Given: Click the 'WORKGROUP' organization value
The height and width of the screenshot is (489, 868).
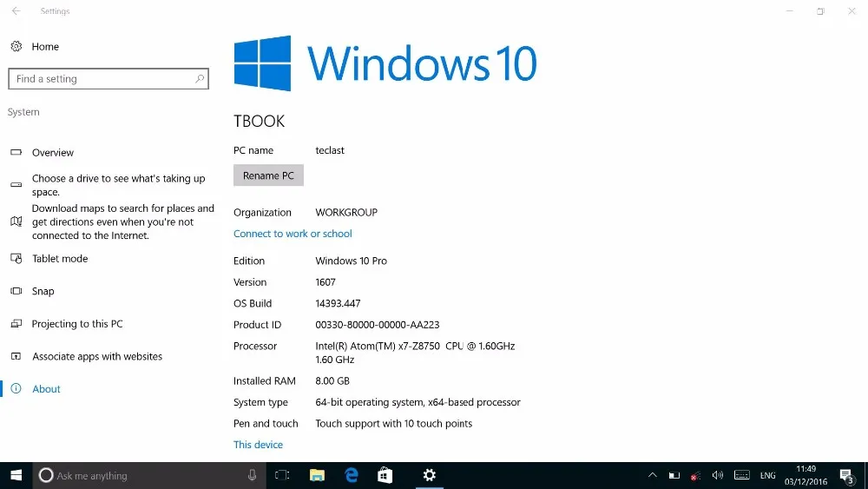Looking at the screenshot, I should (x=346, y=213).
